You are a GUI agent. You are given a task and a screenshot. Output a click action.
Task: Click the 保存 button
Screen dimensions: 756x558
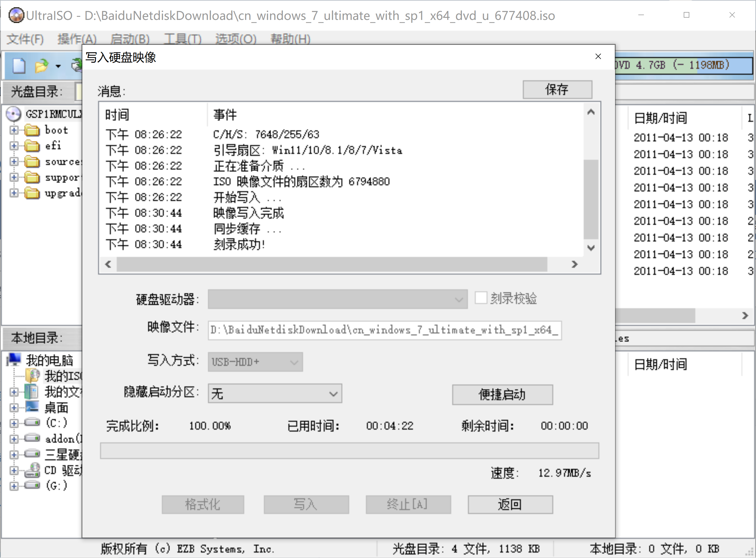point(557,89)
